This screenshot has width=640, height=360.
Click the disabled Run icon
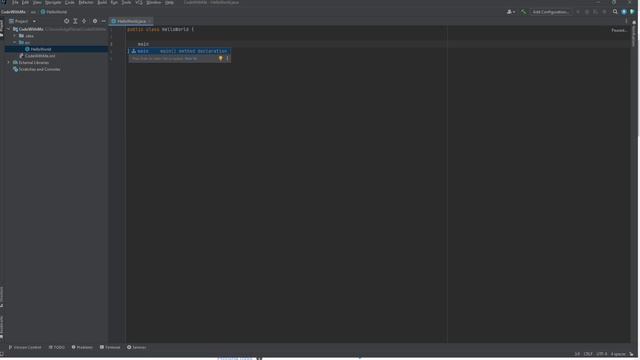[578, 12]
